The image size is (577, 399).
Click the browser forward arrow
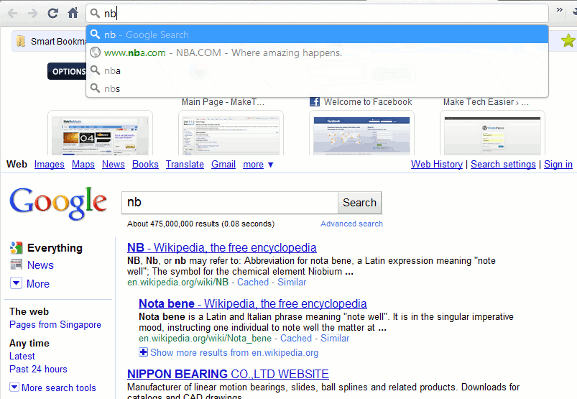33,14
